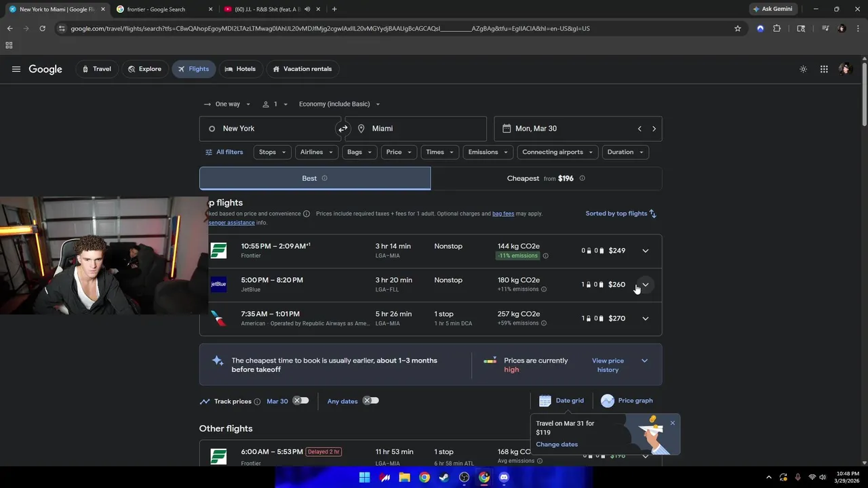Expand the JetBlue $260 flight details
This screenshot has height=488, width=868.
tap(646, 285)
